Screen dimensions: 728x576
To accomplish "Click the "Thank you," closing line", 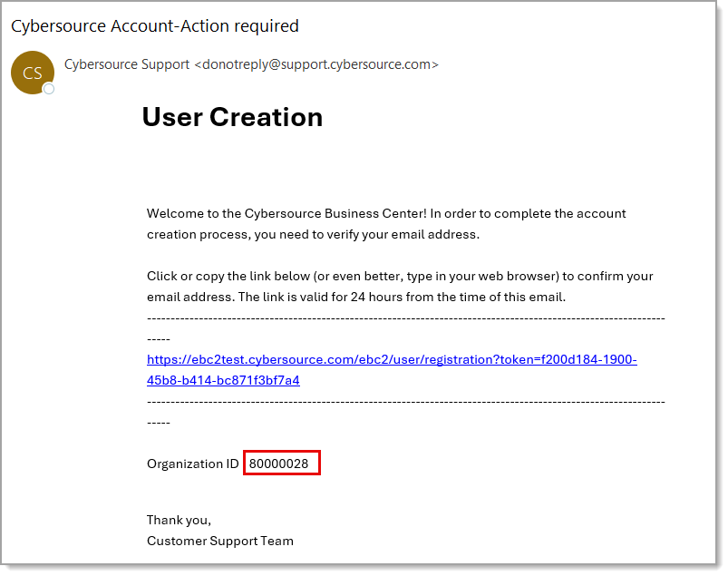I will point(179,520).
